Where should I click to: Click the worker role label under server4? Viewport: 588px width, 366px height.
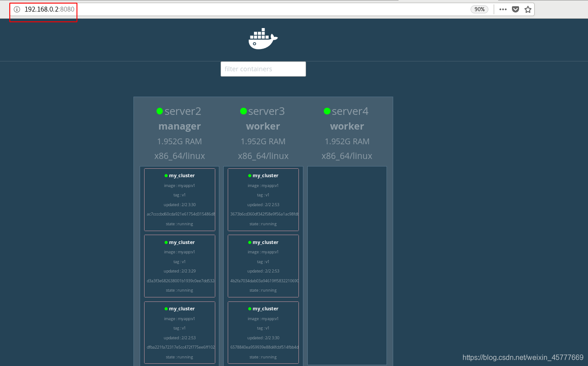[347, 126]
